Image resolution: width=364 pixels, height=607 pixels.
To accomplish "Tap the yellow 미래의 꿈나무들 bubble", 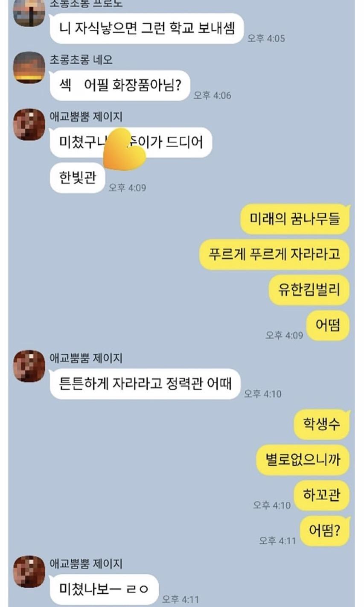I will click(295, 219).
